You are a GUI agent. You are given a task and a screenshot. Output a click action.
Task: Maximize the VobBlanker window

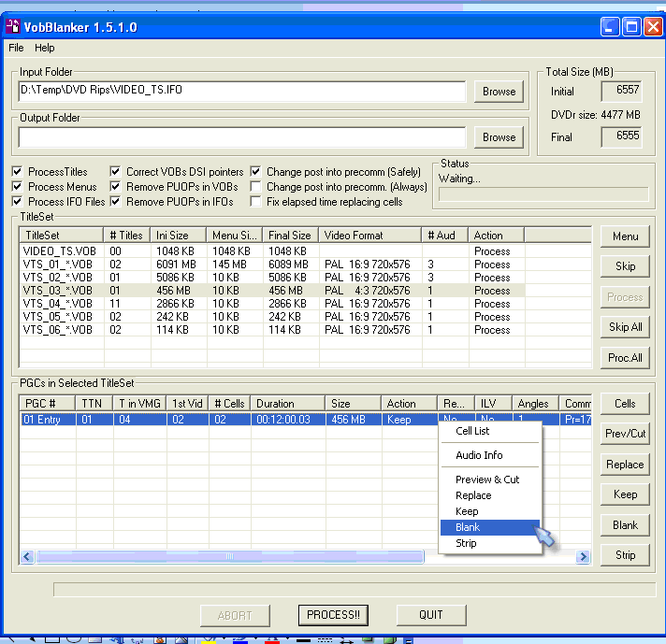[631, 27]
